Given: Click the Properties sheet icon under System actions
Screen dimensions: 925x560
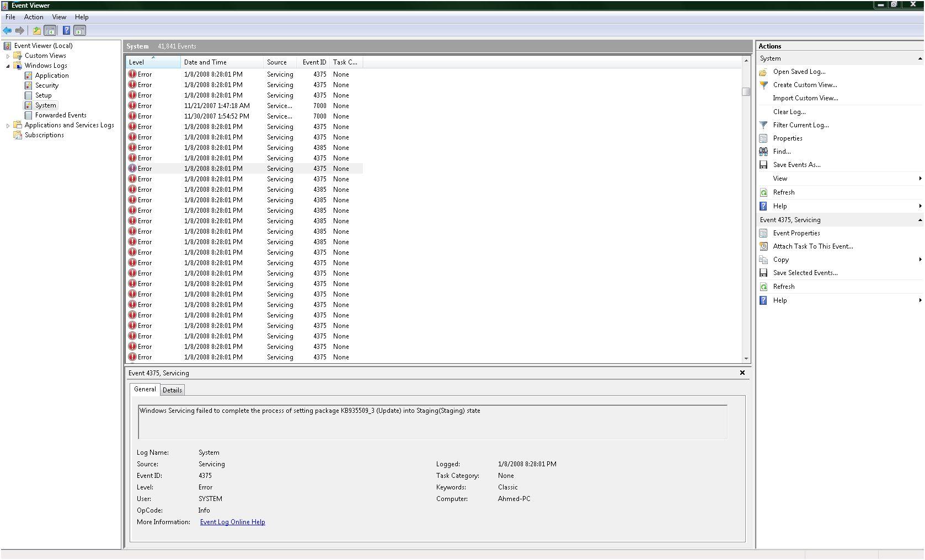Looking at the screenshot, I should (763, 138).
